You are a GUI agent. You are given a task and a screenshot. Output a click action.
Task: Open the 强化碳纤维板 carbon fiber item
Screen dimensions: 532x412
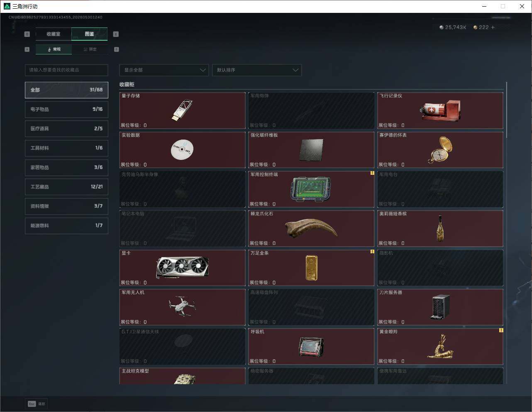(311, 150)
